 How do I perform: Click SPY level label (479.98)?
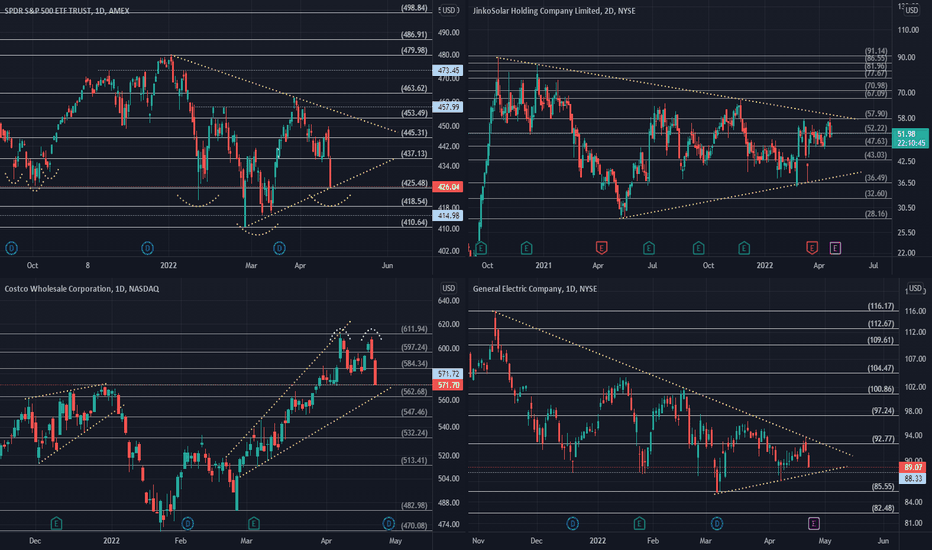[414, 51]
